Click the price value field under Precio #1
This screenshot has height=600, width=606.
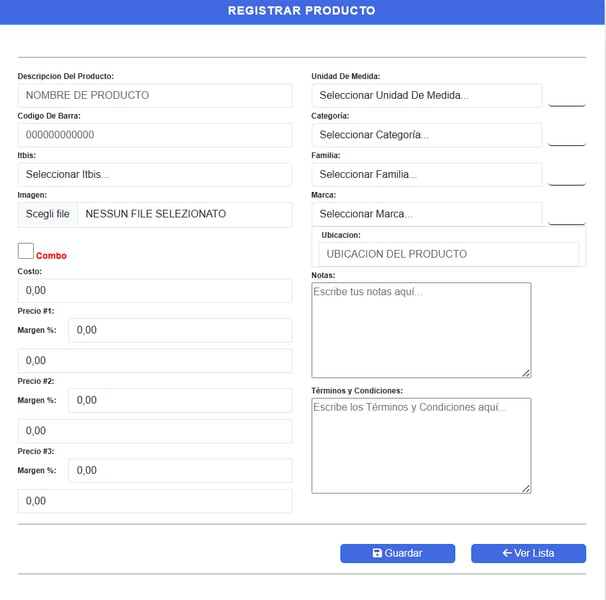click(155, 361)
